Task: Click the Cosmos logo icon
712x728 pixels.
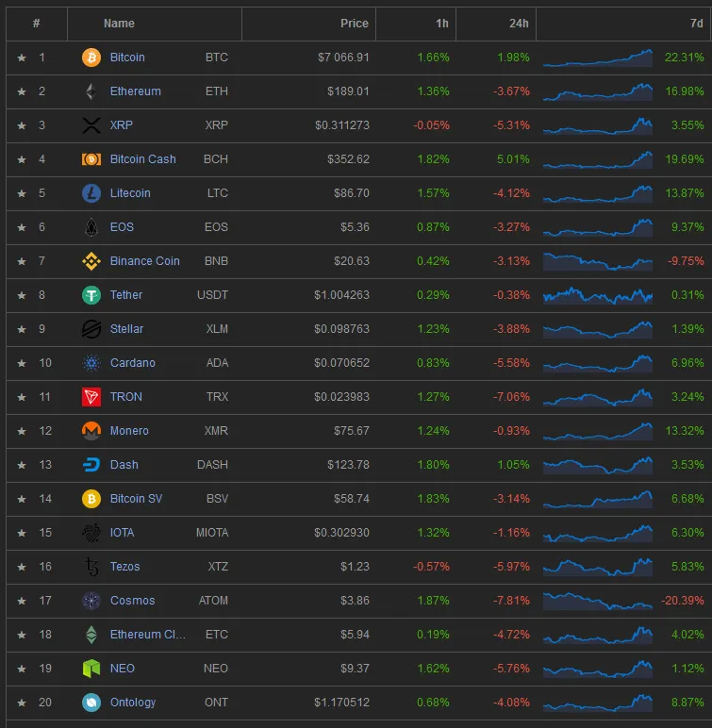Action: [91, 601]
